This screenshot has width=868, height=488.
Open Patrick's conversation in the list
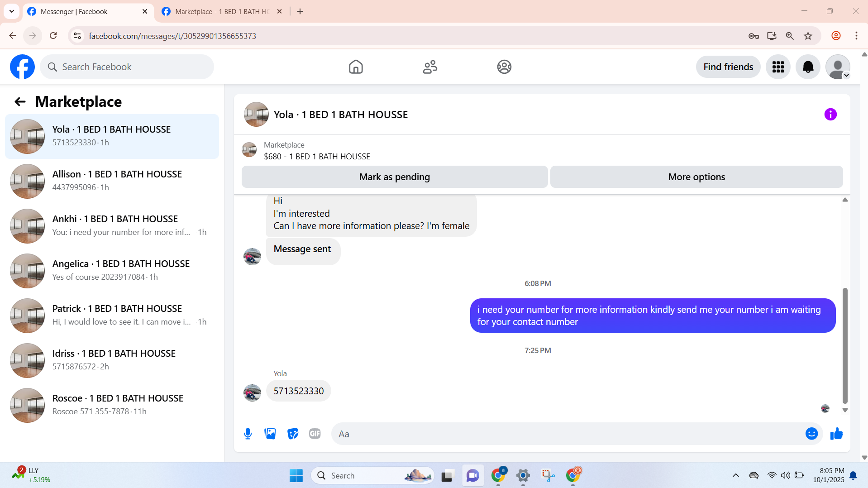(x=112, y=316)
